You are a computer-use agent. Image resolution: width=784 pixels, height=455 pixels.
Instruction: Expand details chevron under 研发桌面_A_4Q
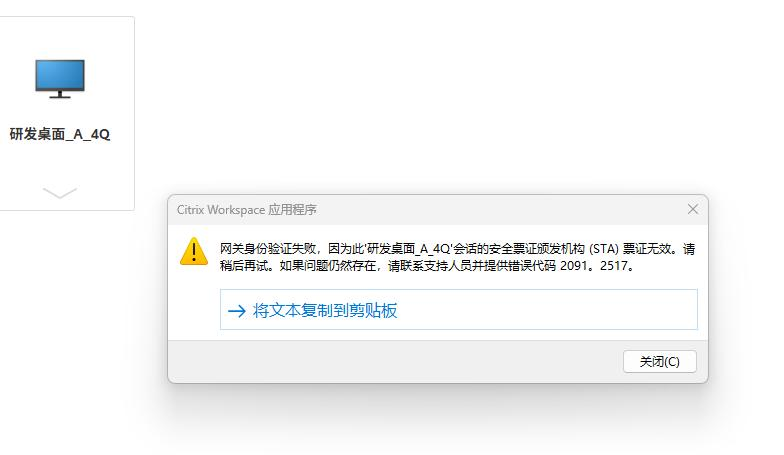[x=60, y=193]
